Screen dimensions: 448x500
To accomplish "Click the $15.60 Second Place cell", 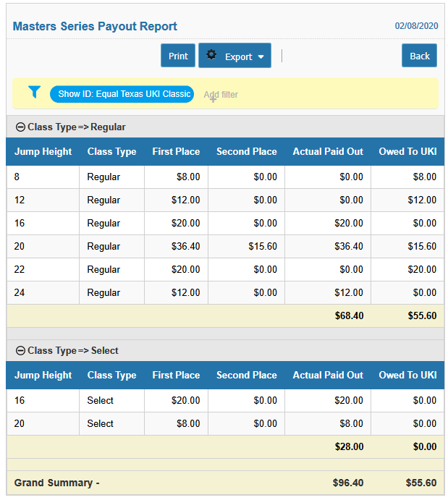I will (x=247, y=246).
